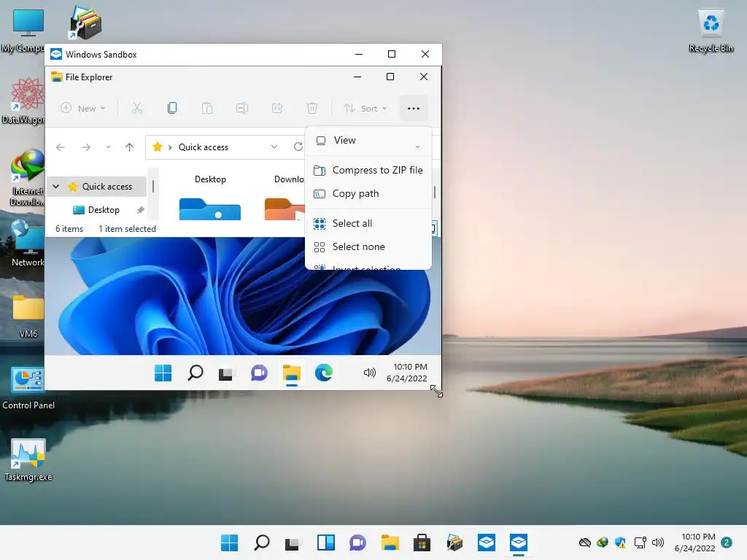Open the See more three-dots button
Image resolution: width=747 pixels, height=560 pixels.
click(x=414, y=109)
